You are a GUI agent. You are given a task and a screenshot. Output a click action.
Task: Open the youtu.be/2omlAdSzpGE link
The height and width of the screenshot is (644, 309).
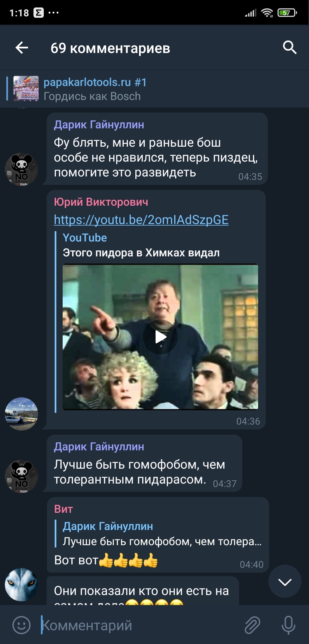(x=141, y=220)
